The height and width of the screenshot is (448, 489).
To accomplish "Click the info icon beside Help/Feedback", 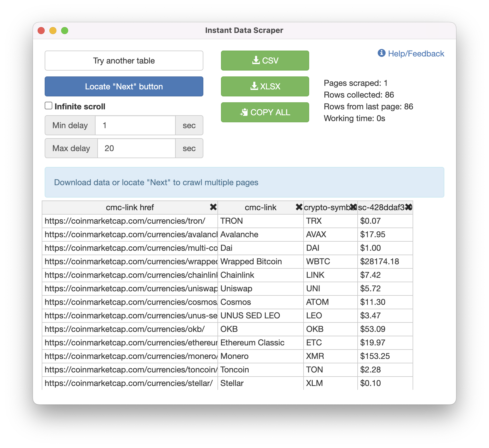I will click(381, 53).
